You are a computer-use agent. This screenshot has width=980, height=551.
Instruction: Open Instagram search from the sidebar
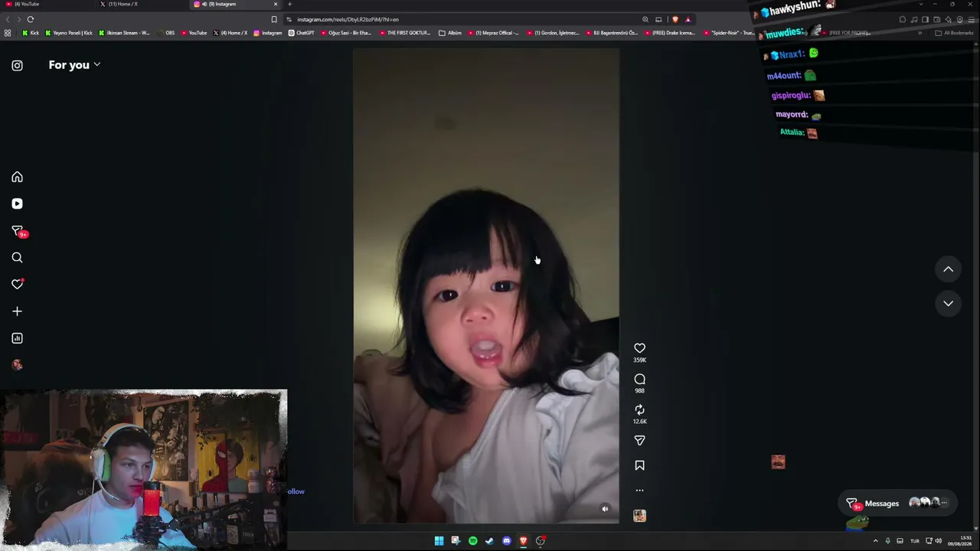[17, 258]
